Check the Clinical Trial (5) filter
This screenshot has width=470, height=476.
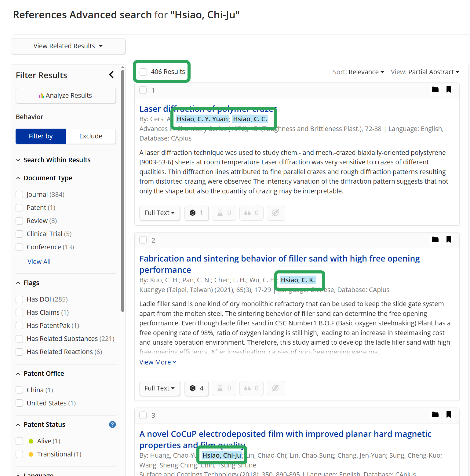(x=19, y=234)
